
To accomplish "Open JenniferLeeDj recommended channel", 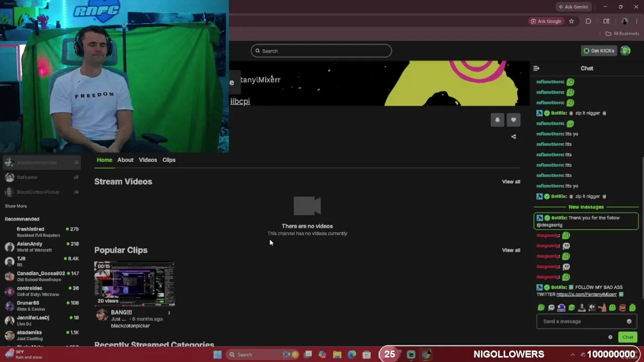I will click(41, 320).
